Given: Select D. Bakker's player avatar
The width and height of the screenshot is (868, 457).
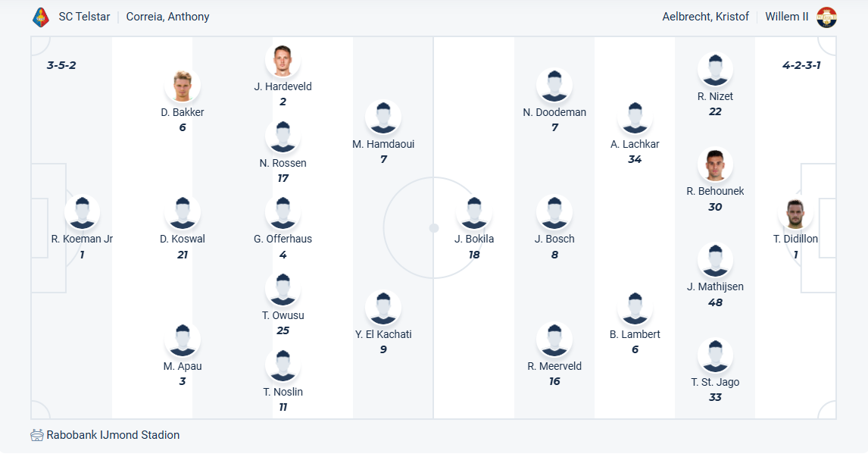Looking at the screenshot, I should [182, 86].
